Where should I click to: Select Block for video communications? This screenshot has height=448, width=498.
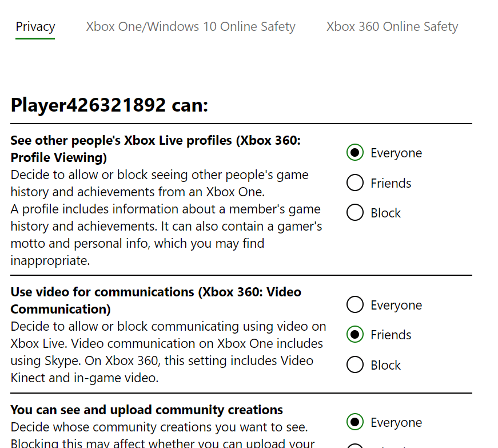pyautogui.click(x=355, y=364)
